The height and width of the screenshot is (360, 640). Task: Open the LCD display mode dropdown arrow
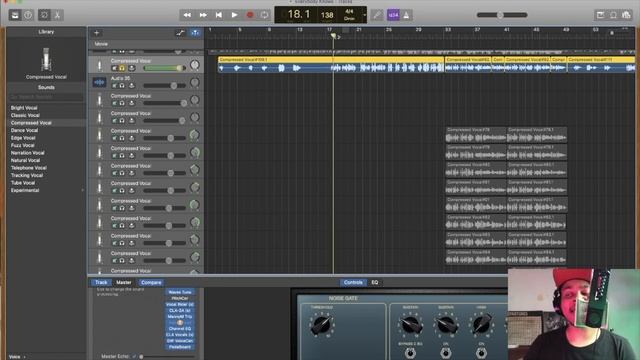[x=364, y=15]
